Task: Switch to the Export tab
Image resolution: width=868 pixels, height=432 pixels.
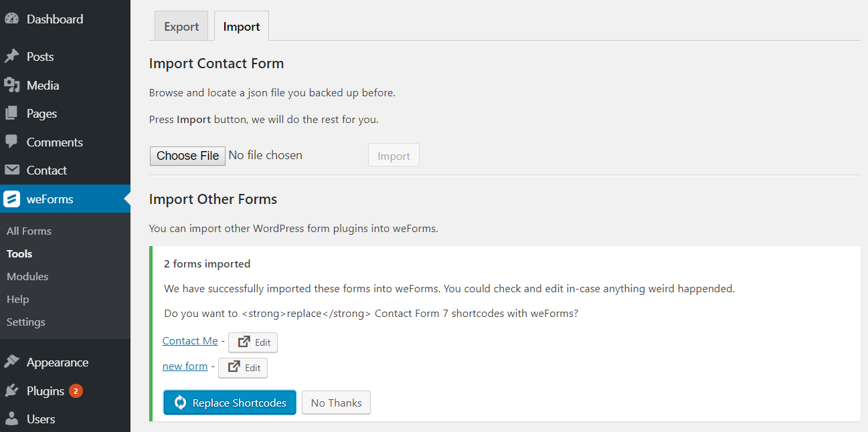Action: (x=181, y=27)
